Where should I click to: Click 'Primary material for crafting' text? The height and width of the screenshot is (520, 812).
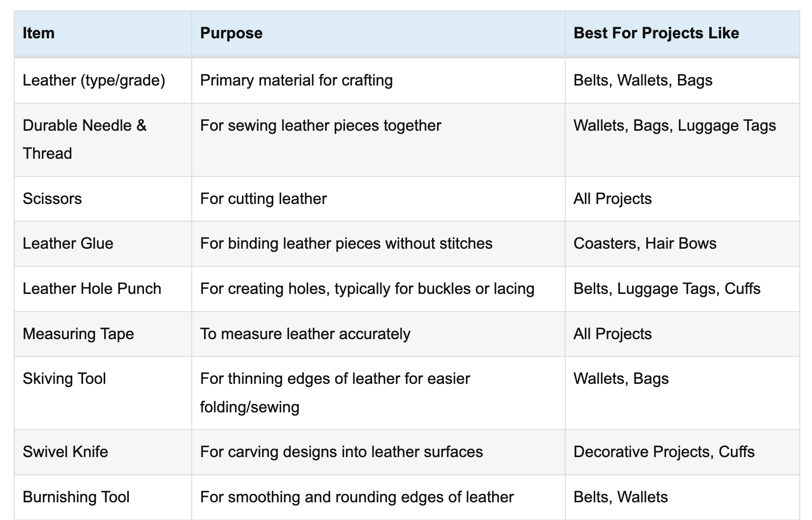[296, 81]
